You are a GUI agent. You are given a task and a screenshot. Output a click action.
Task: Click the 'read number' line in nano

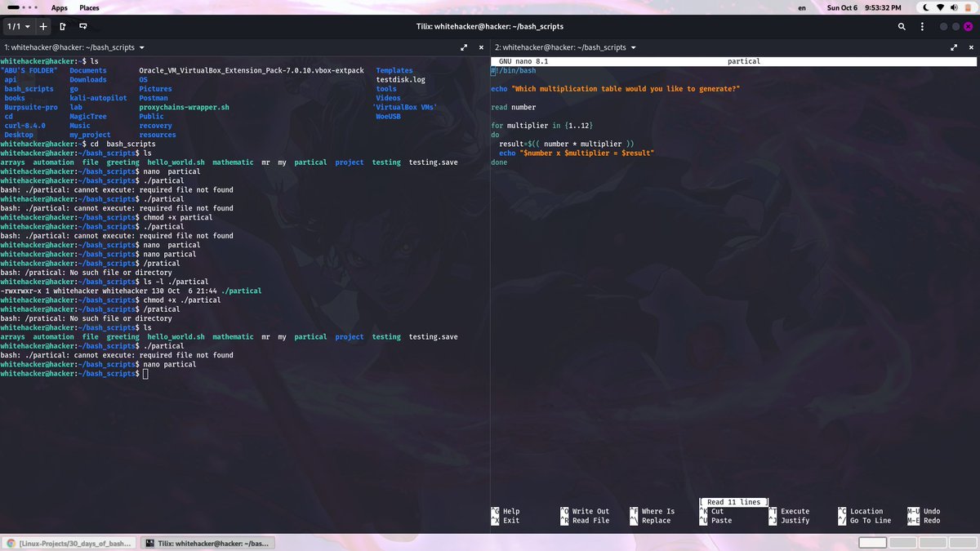click(514, 107)
